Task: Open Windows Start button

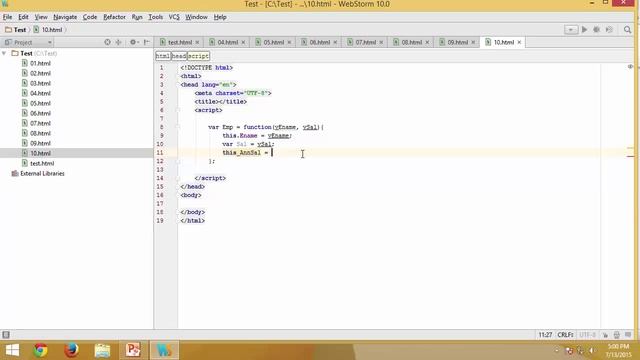Action: click(12, 350)
